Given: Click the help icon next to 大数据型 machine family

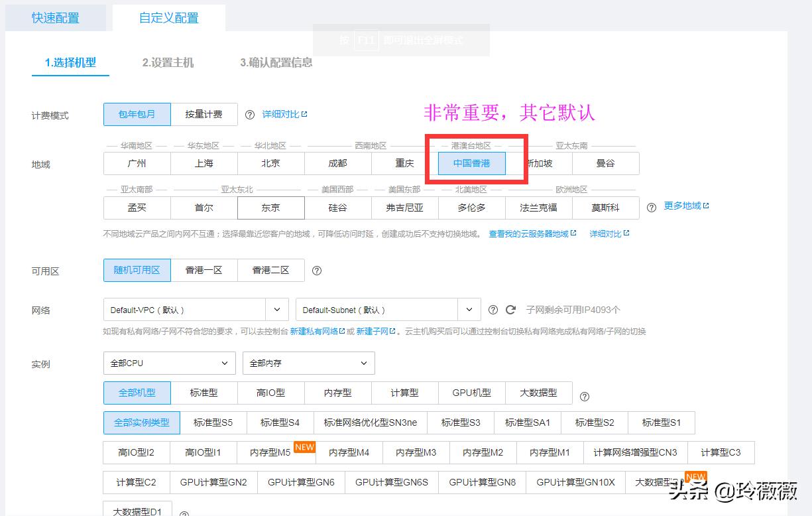Looking at the screenshot, I should [584, 397].
